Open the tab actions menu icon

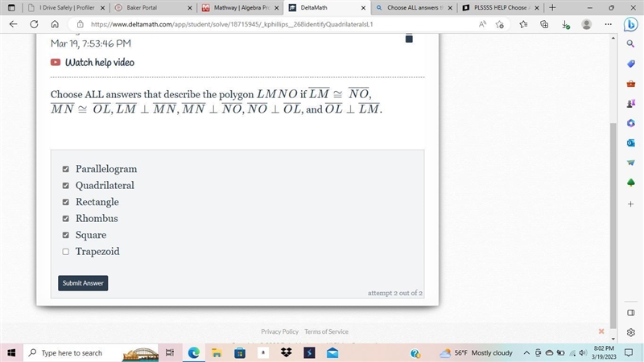point(11,8)
